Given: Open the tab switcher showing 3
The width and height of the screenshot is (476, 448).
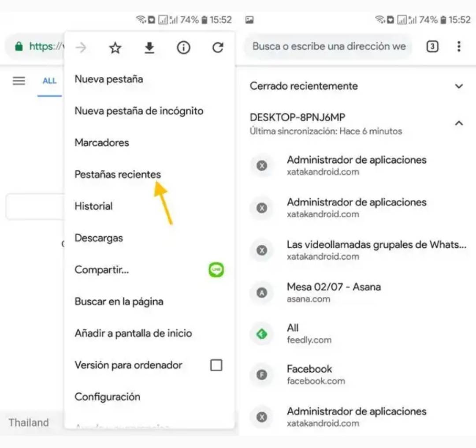Looking at the screenshot, I should point(432,46).
